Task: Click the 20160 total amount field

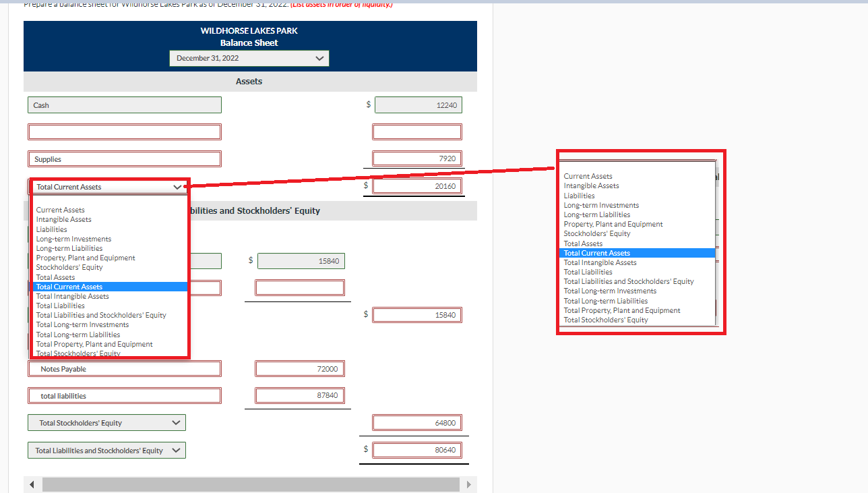Action: [418, 186]
